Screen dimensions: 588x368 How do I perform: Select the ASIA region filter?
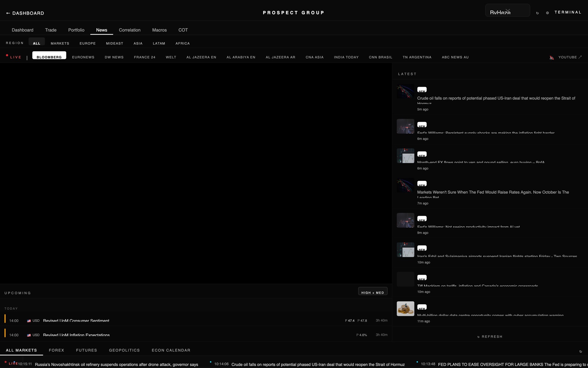[x=138, y=43]
